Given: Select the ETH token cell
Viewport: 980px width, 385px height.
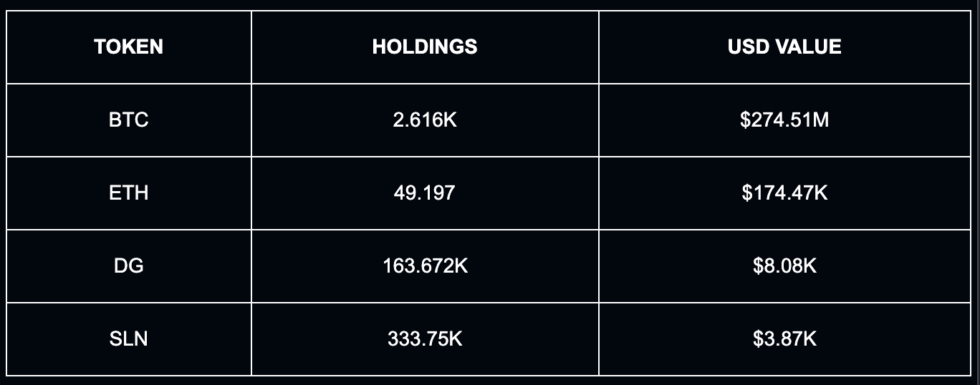Looking at the screenshot, I should [129, 192].
